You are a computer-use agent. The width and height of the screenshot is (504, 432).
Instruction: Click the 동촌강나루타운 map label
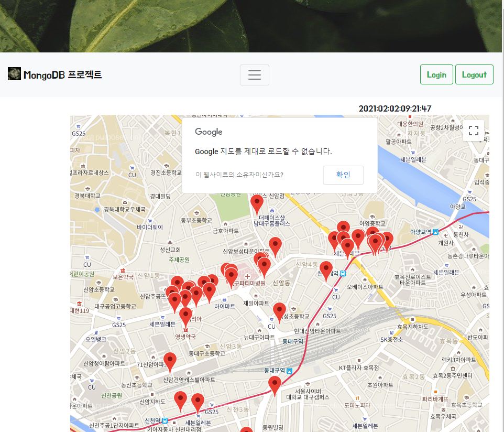point(468,256)
